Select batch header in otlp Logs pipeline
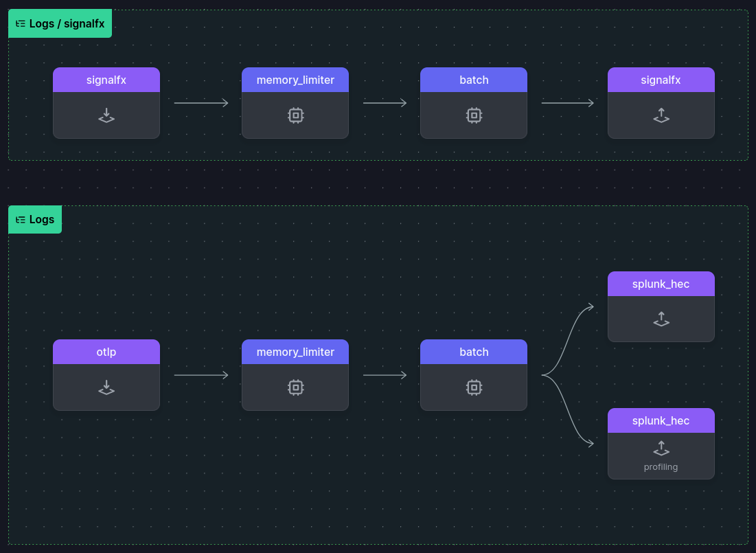The image size is (756, 553). (474, 352)
